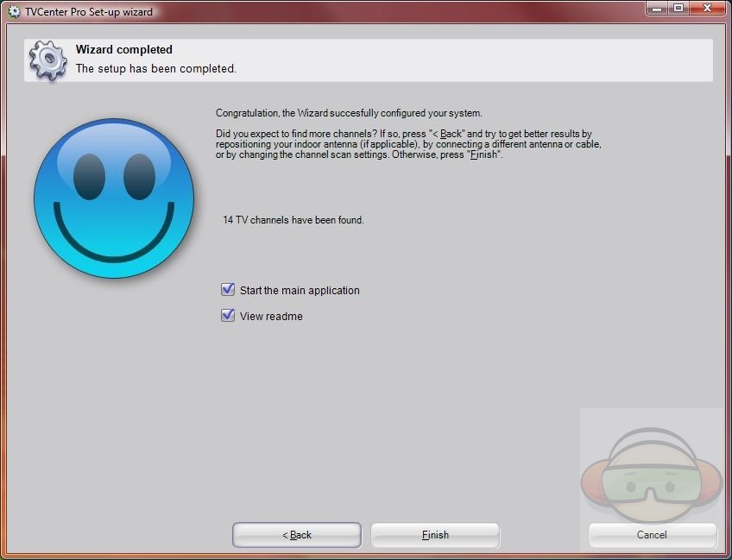Screen dimensions: 732x560
Task: Click the large gear icon beside Wizard completed
Action: tap(47, 60)
